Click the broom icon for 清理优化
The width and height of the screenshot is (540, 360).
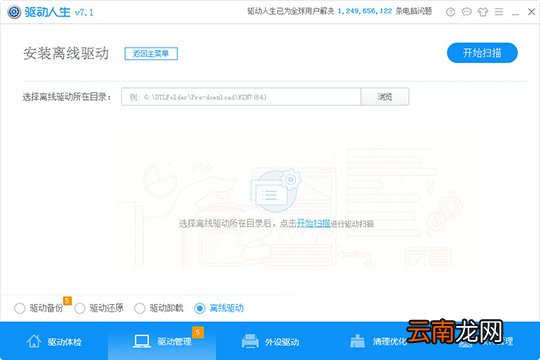(x=357, y=341)
